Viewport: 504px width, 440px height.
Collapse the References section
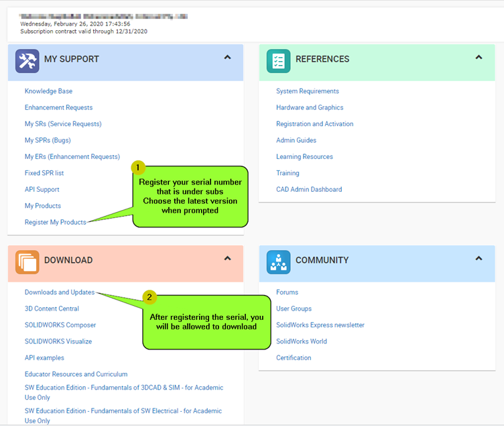(x=479, y=58)
